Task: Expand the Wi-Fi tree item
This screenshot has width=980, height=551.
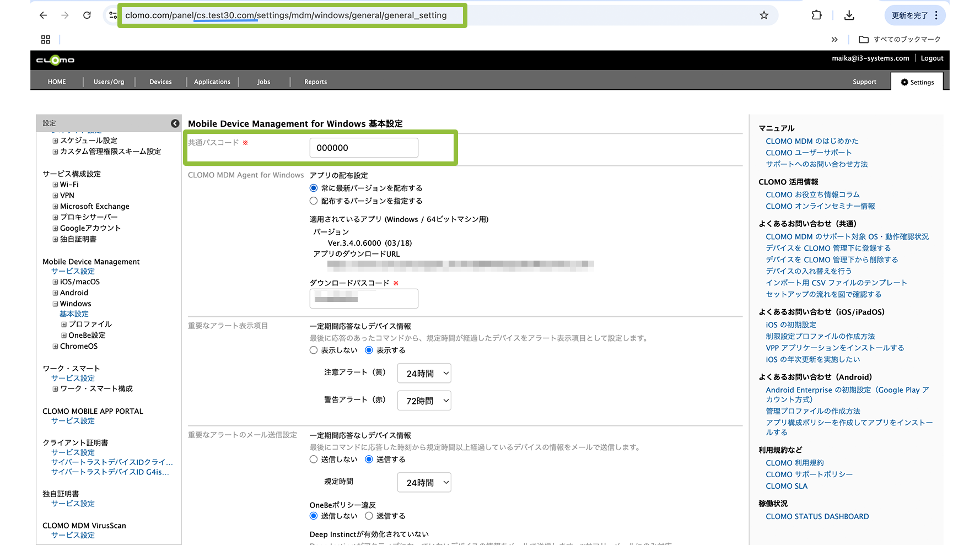Action: pyautogui.click(x=55, y=185)
